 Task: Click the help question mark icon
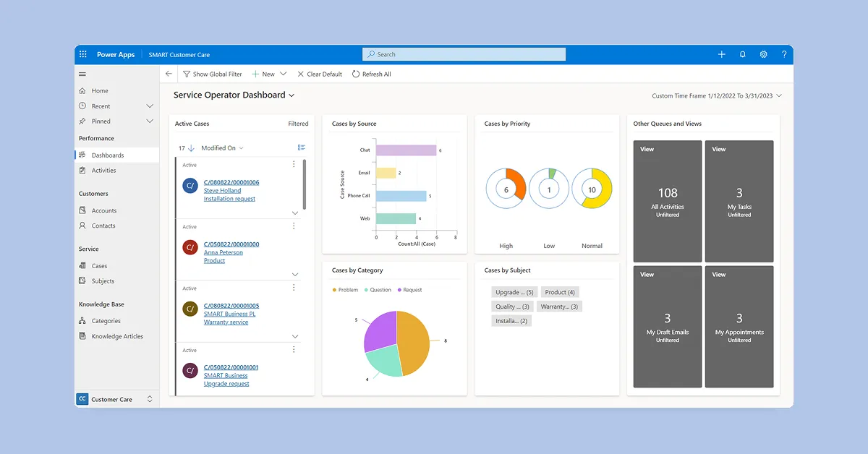pyautogui.click(x=784, y=54)
